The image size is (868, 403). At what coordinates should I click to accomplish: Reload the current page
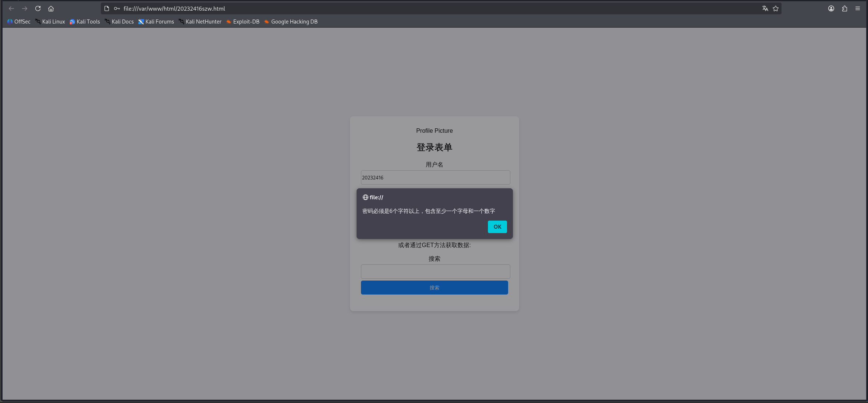38,8
